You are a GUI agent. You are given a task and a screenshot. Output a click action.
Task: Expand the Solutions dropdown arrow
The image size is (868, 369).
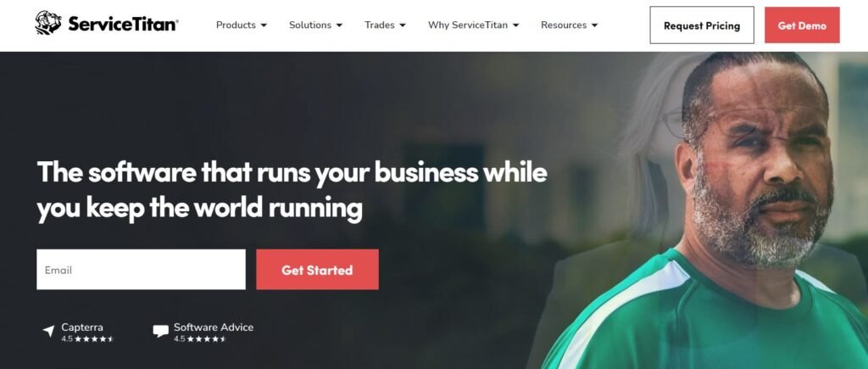tap(339, 25)
